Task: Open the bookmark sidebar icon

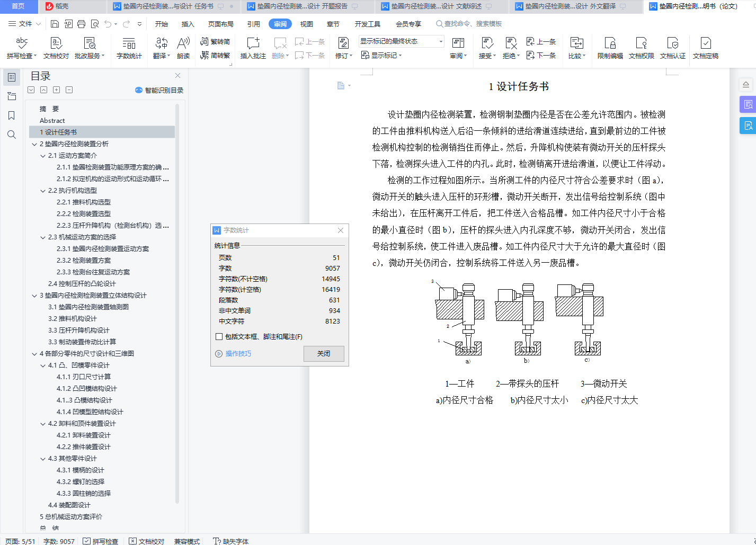Action: tap(12, 115)
